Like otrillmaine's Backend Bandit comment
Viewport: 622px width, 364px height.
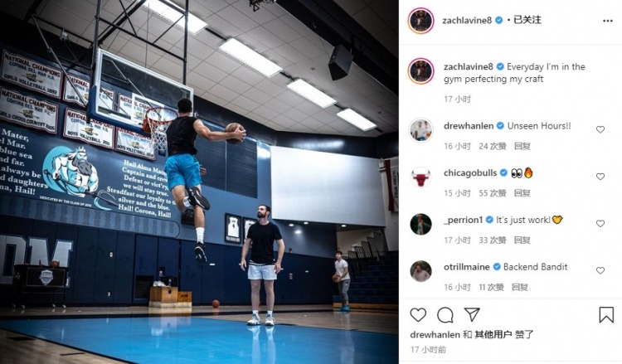click(600, 270)
